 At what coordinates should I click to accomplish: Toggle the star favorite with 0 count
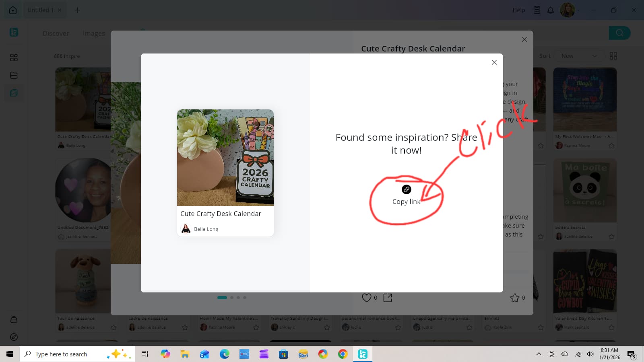(x=514, y=298)
